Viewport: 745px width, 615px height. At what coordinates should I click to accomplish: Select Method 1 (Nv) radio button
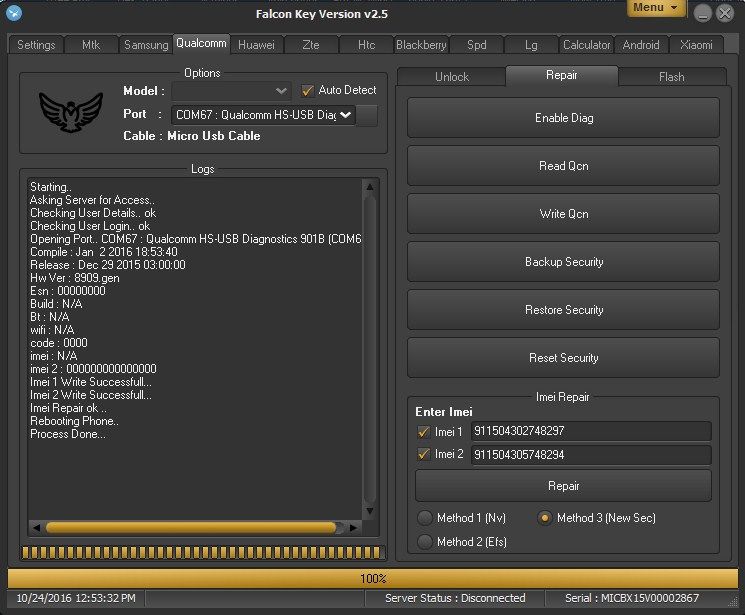pos(424,518)
